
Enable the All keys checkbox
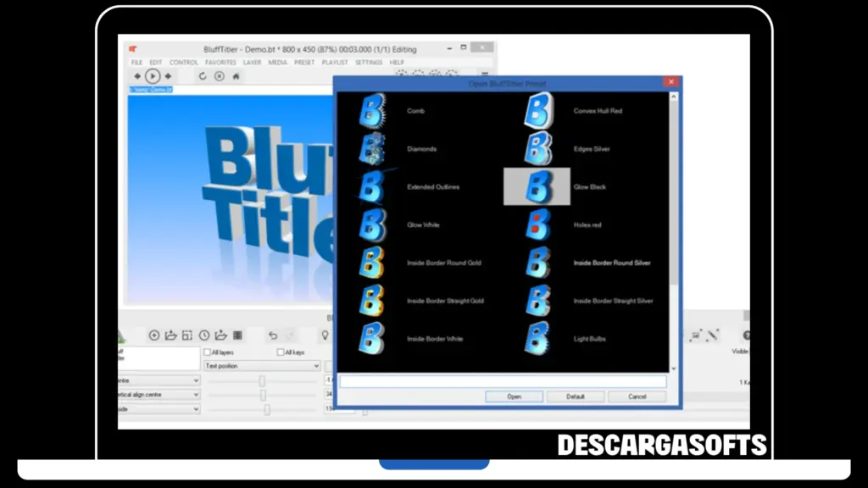281,352
